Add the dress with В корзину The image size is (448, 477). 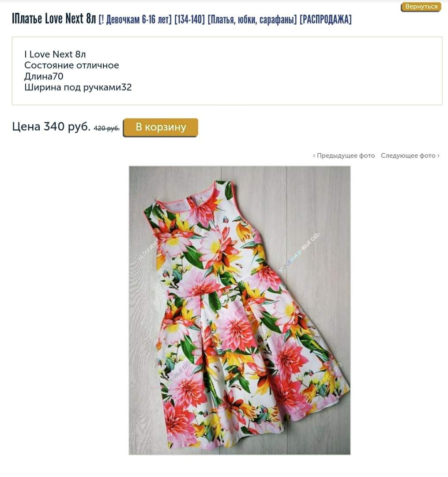click(161, 127)
